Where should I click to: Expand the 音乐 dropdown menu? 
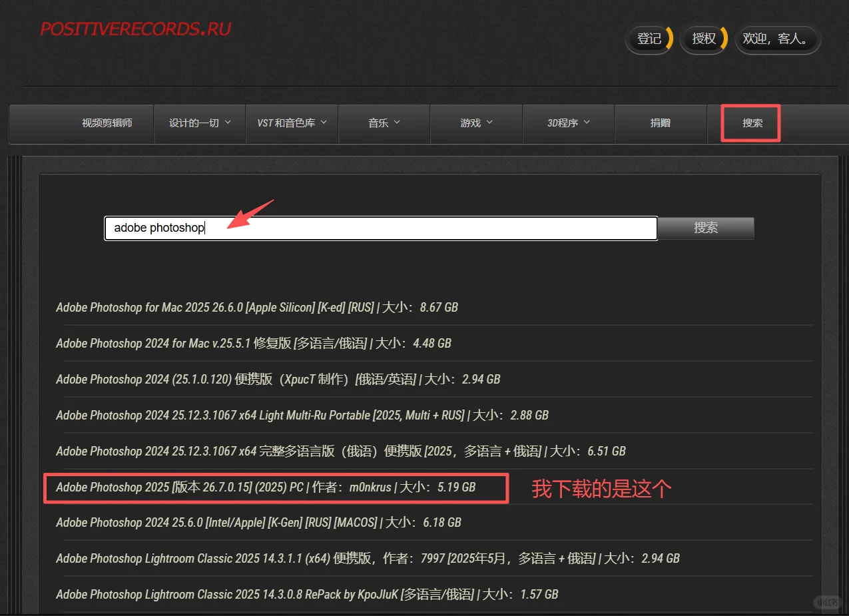tap(384, 123)
